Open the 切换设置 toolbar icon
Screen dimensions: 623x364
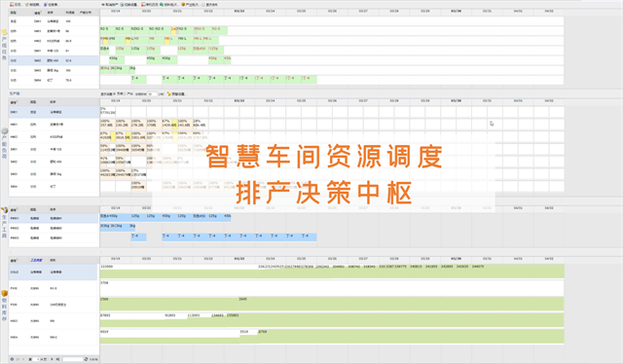[122, 5]
